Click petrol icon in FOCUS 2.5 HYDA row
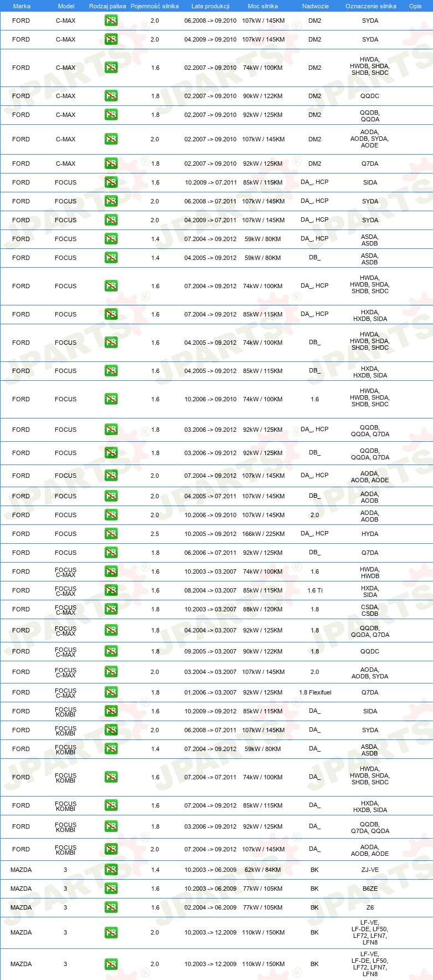This screenshot has width=433, height=980. click(111, 534)
